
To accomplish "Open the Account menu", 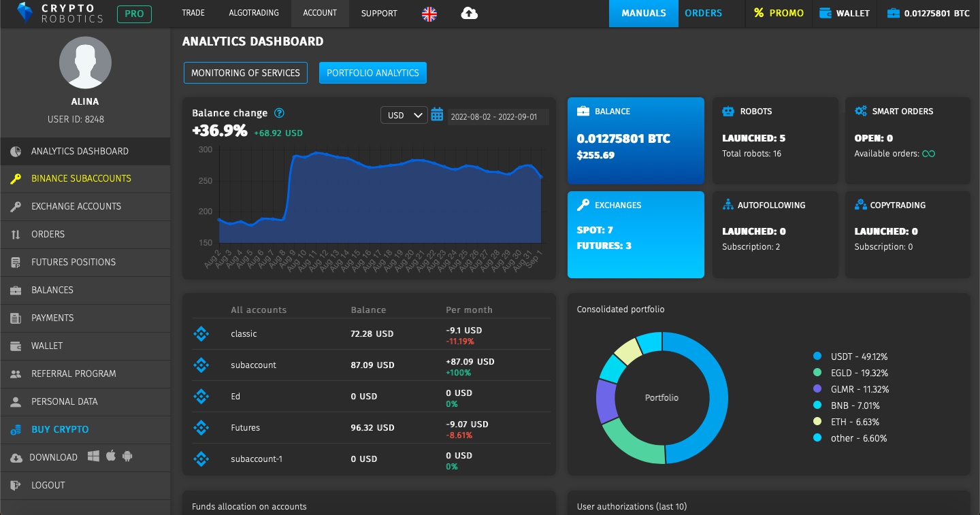I will click(x=320, y=13).
